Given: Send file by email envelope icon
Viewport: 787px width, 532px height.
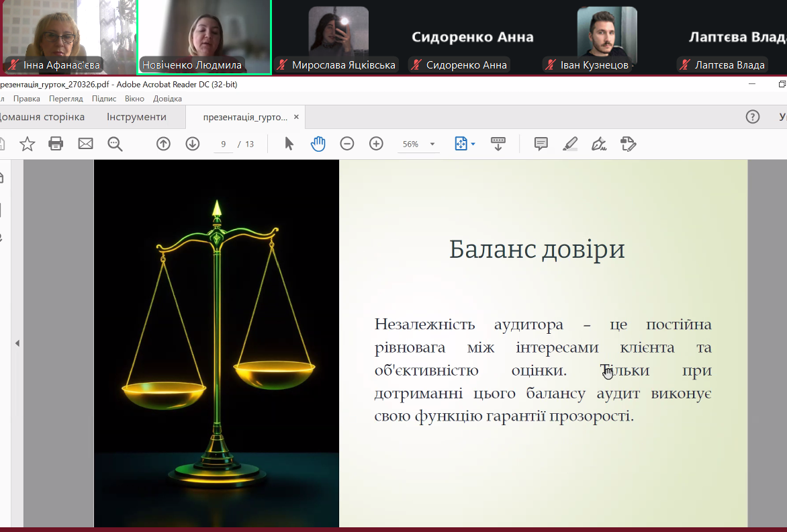Looking at the screenshot, I should click(85, 144).
